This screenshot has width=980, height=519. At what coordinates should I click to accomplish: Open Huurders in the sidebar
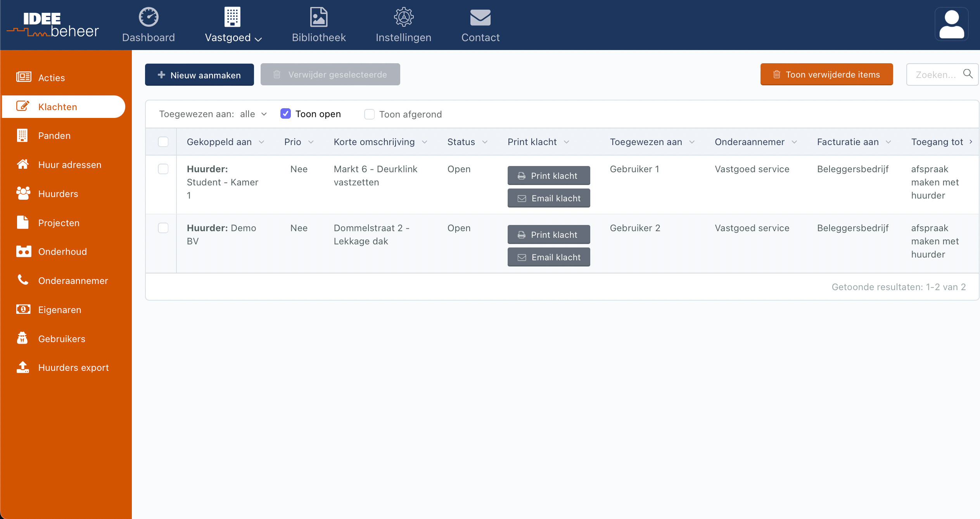[x=58, y=194]
